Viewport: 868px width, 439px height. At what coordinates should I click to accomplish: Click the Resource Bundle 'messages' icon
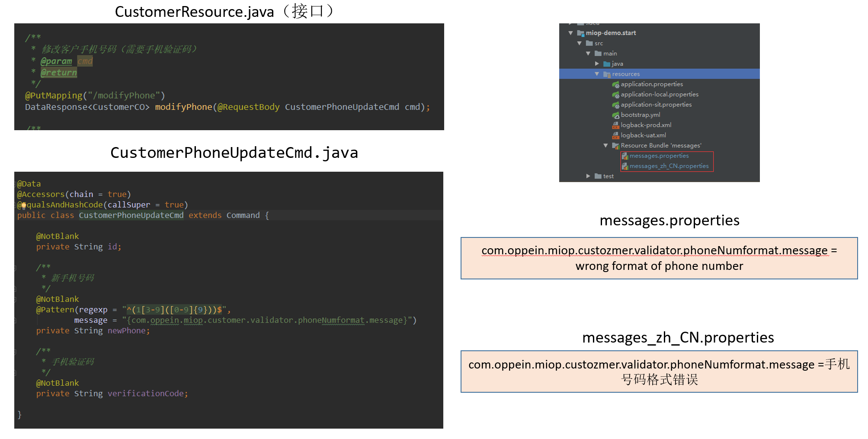pos(616,146)
